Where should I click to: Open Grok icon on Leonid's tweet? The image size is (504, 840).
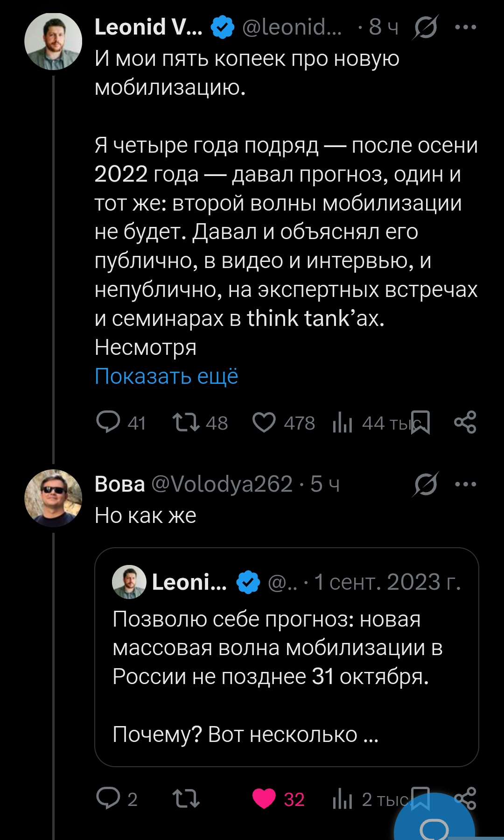(x=426, y=27)
